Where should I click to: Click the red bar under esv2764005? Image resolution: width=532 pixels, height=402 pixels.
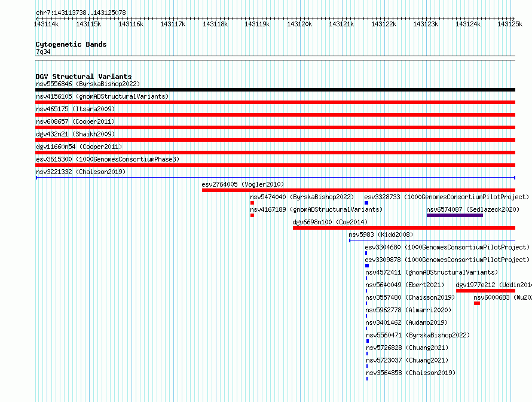coord(359,190)
